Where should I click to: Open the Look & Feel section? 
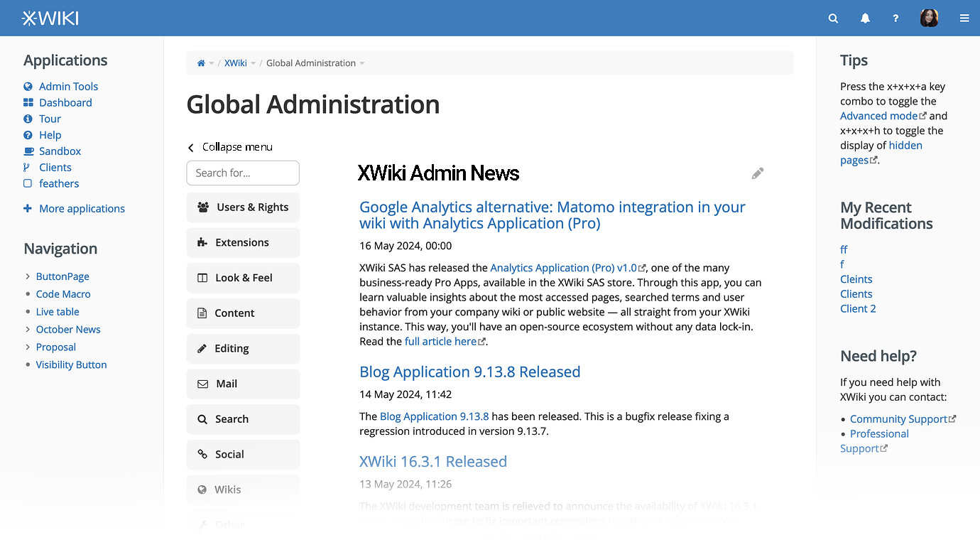point(243,278)
